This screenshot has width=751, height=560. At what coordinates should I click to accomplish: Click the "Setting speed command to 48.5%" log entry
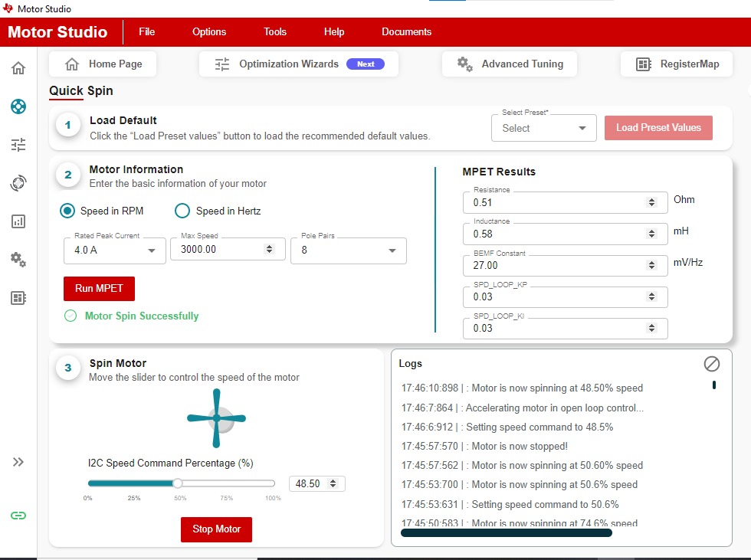click(x=507, y=427)
